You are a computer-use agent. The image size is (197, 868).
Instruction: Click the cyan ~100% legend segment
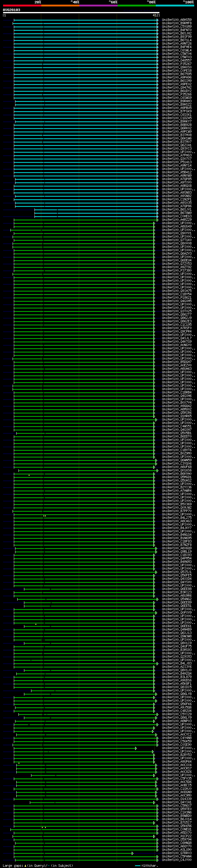175,6
